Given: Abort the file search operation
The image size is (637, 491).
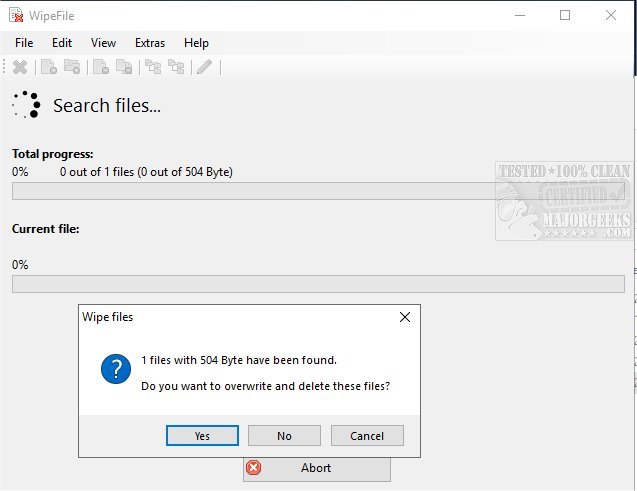Looking at the screenshot, I should [316, 468].
